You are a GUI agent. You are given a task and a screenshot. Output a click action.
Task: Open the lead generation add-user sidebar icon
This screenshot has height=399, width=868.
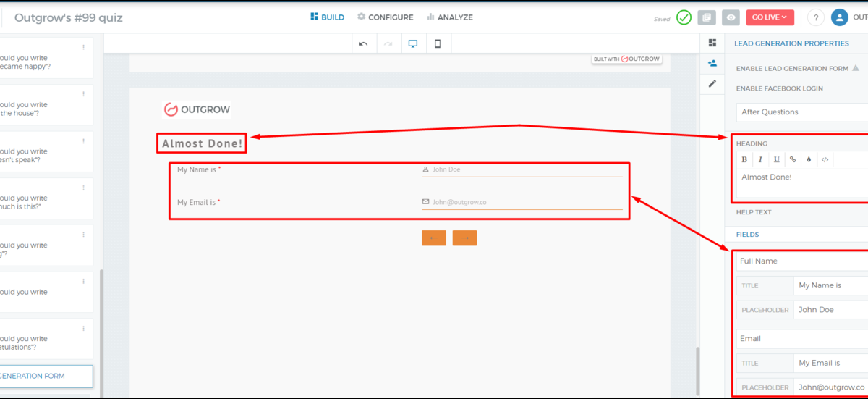pos(712,64)
